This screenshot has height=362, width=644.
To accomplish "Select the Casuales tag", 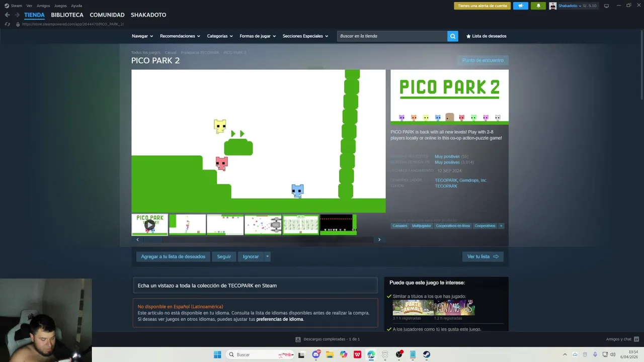I will coord(400,226).
